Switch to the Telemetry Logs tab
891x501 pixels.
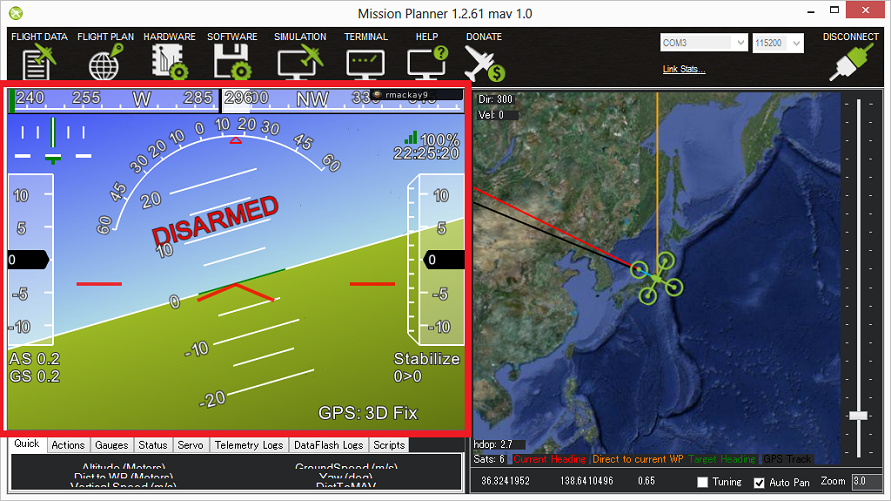click(249, 445)
